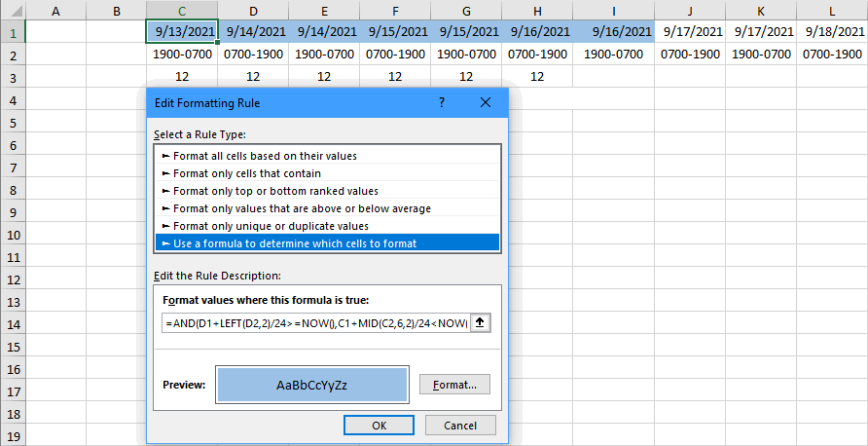Click cell C3 containing 12

(x=182, y=77)
